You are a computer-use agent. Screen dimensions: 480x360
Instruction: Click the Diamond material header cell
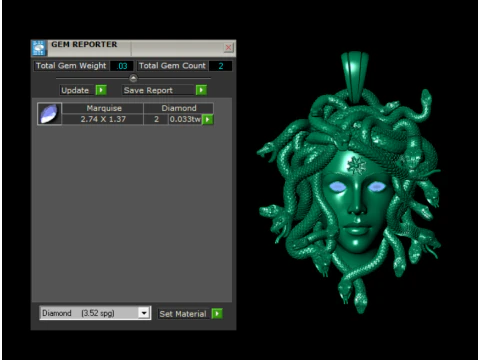pyautogui.click(x=179, y=108)
